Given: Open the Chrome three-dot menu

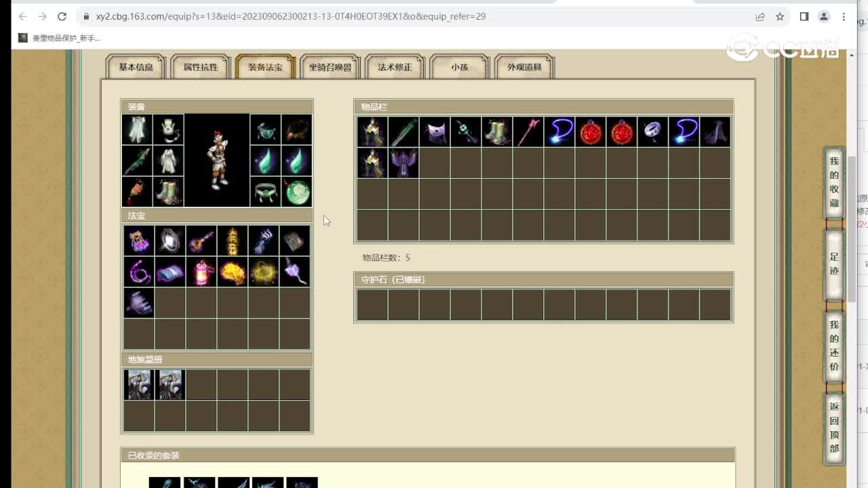Looking at the screenshot, I should (844, 16).
